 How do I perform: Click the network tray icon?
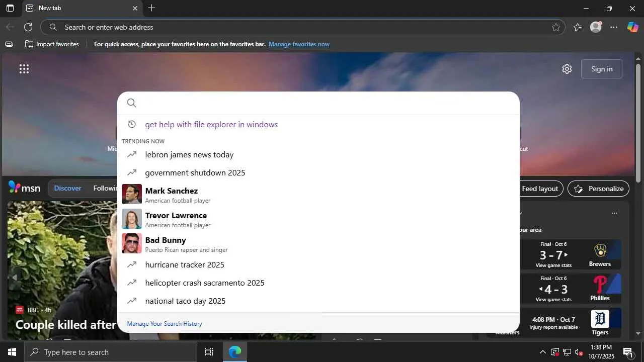(567, 352)
